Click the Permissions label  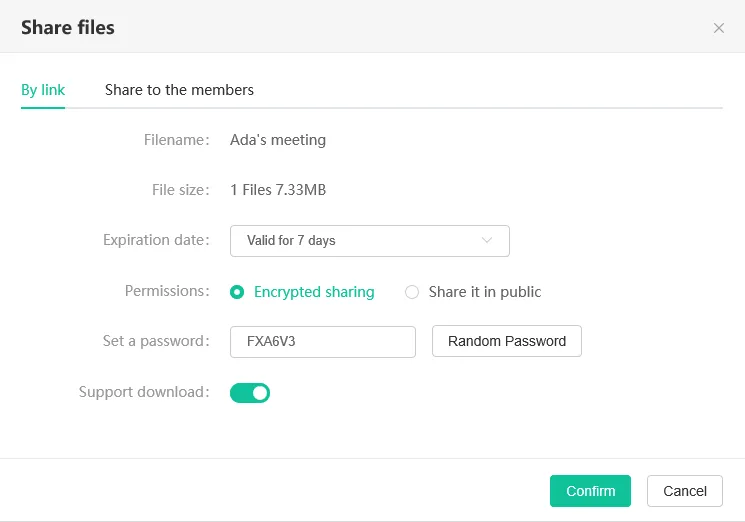click(x=166, y=291)
